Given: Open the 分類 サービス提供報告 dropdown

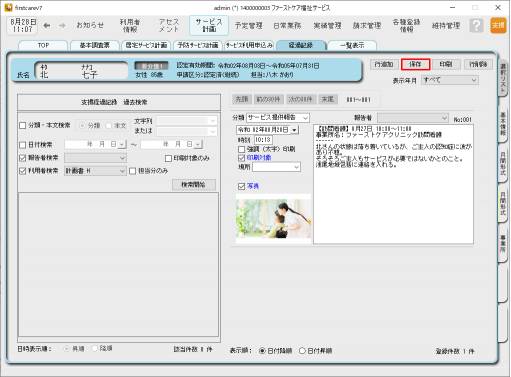Looking at the screenshot, I should (x=278, y=117).
